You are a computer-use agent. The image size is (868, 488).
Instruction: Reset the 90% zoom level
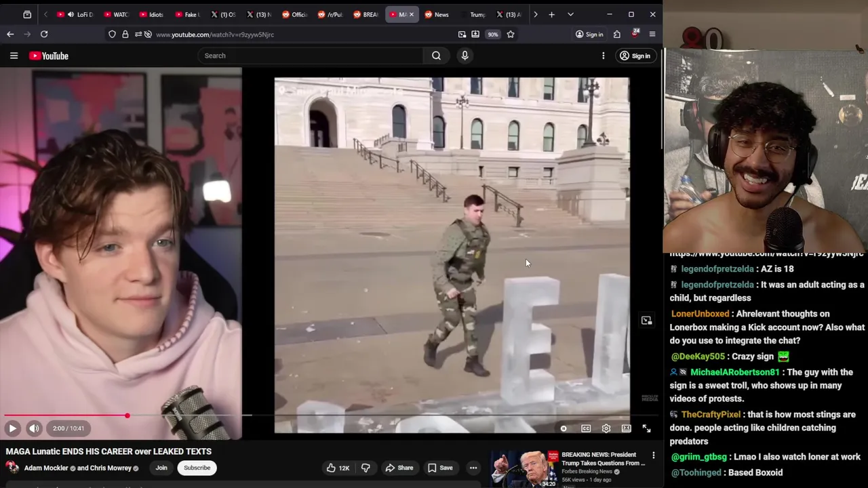pyautogui.click(x=493, y=34)
